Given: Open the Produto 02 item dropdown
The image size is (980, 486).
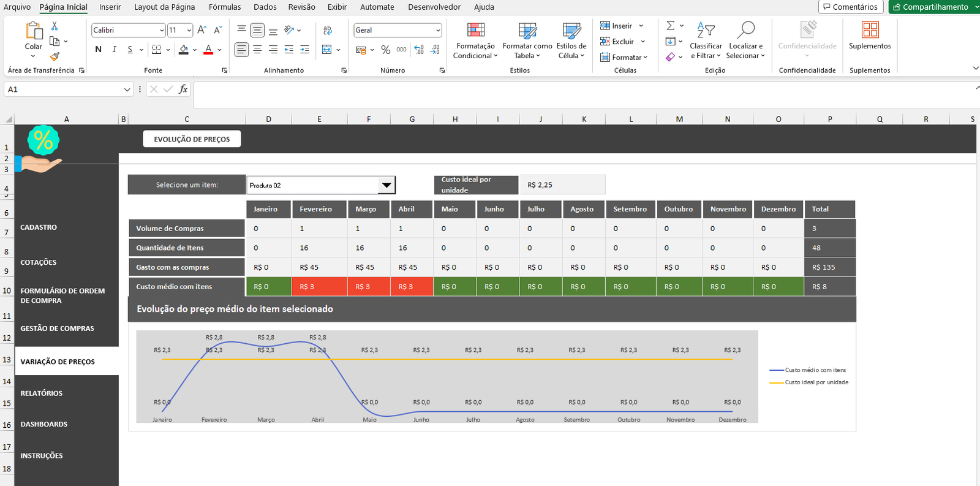Looking at the screenshot, I should point(386,185).
